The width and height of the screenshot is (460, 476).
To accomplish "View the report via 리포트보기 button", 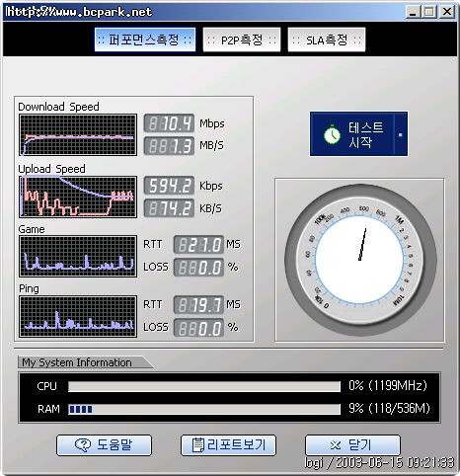I will point(228,445).
